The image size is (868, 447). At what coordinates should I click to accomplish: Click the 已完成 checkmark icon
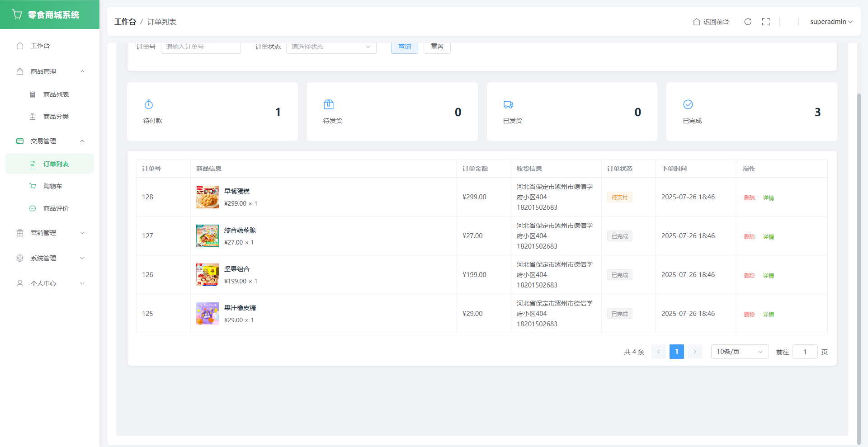click(688, 104)
